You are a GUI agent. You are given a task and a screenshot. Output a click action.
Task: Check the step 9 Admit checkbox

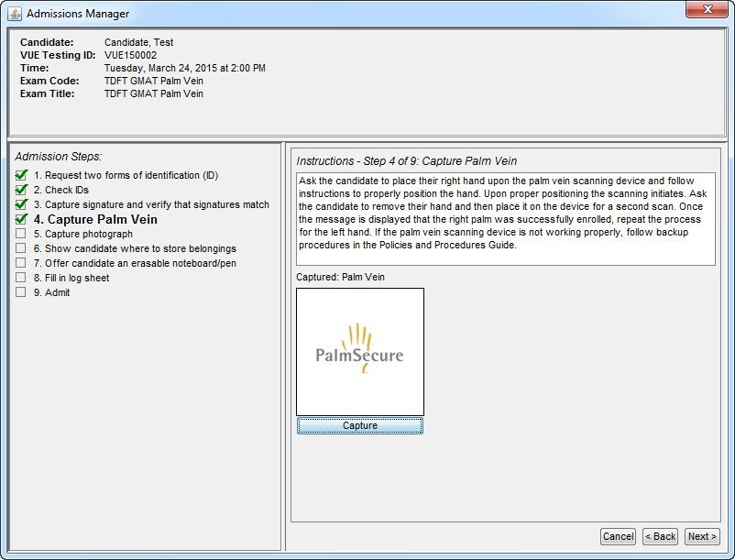click(x=21, y=292)
